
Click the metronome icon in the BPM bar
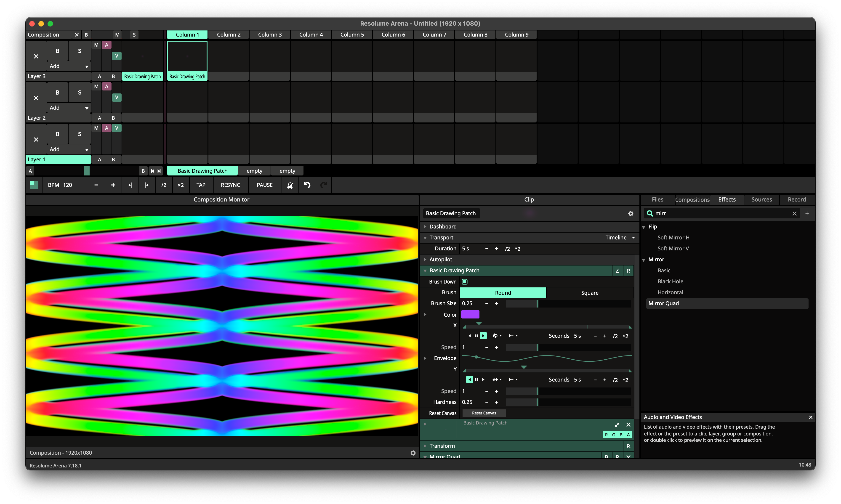290,185
